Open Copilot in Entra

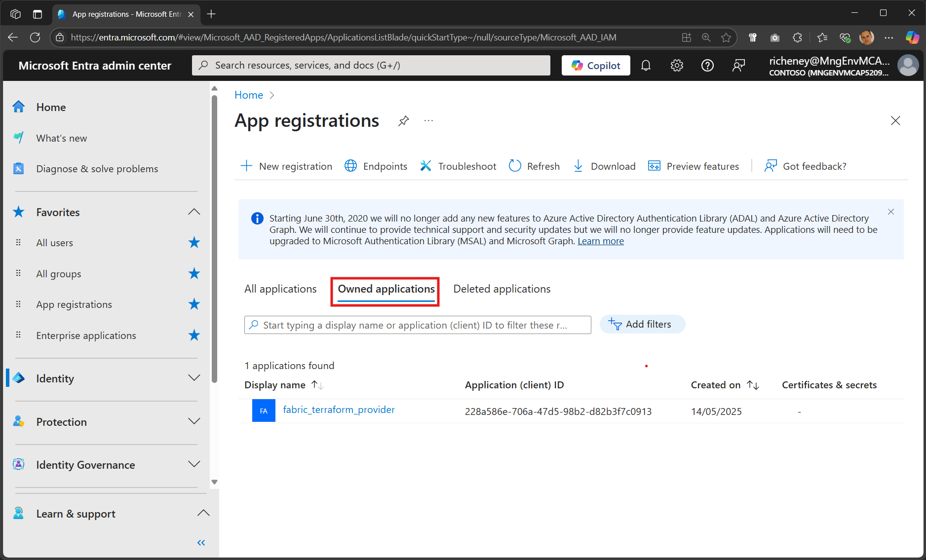pos(595,65)
